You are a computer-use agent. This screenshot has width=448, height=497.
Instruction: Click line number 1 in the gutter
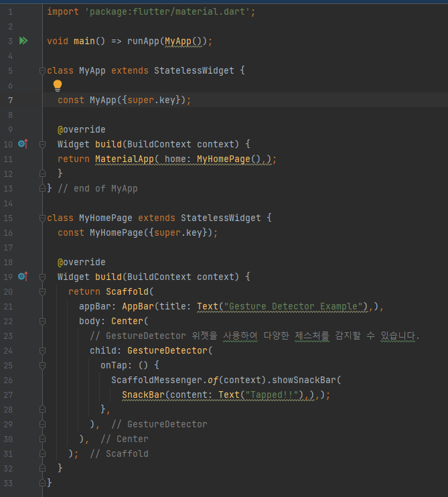coord(11,12)
